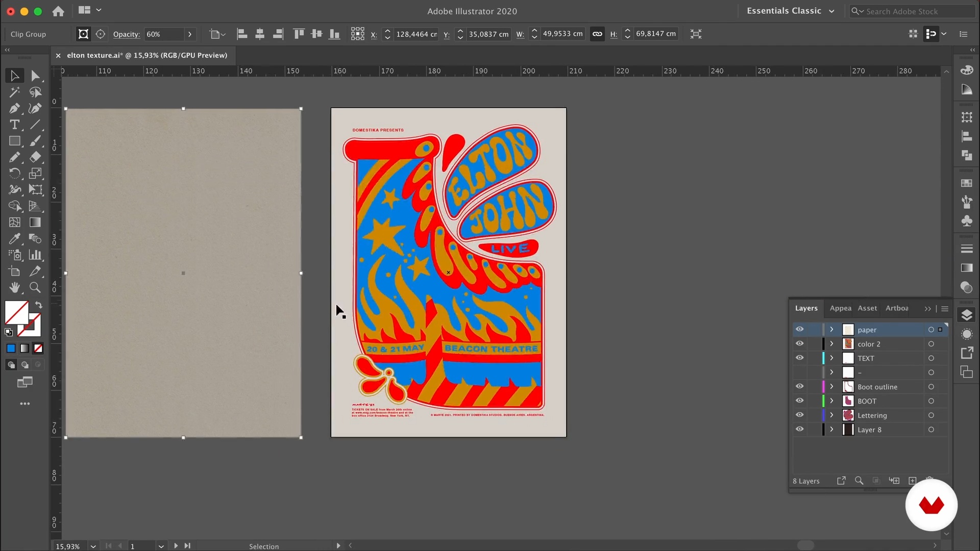Click Edit Toolbar three dots
The height and width of the screenshot is (551, 980).
(x=24, y=404)
